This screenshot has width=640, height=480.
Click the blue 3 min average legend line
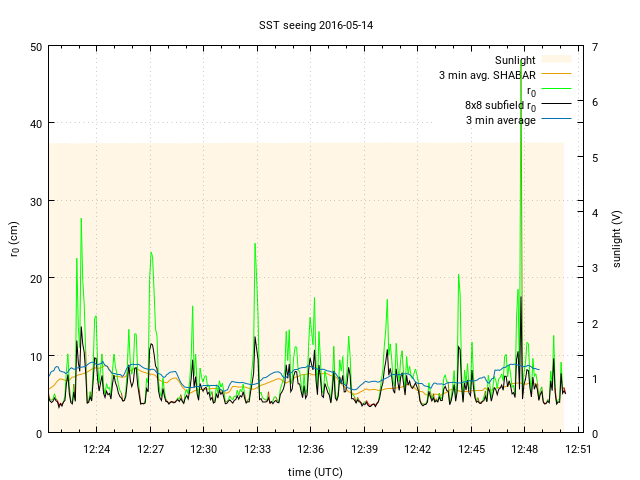[556, 120]
